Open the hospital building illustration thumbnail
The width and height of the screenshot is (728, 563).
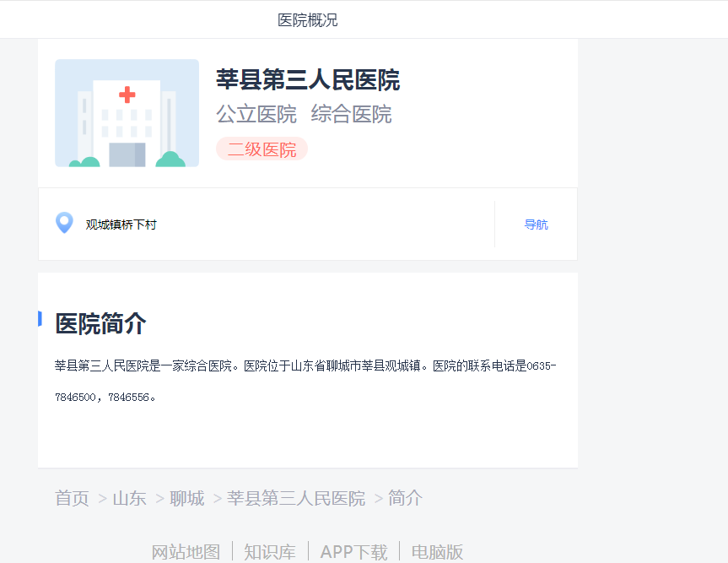(127, 113)
